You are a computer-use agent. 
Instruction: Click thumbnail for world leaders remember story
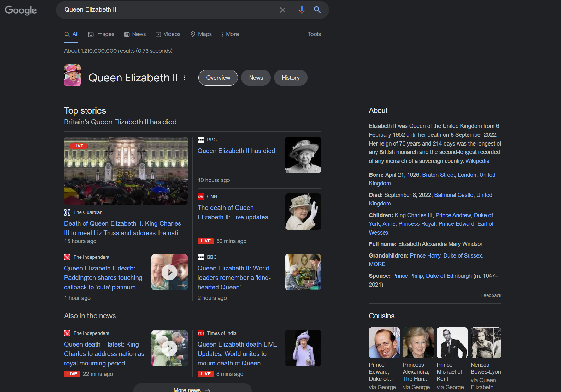[x=303, y=272]
